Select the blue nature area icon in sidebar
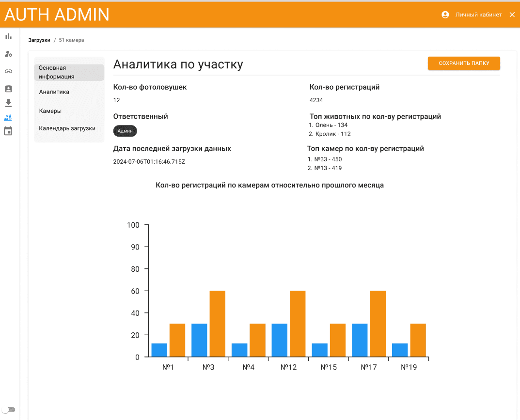 point(8,117)
